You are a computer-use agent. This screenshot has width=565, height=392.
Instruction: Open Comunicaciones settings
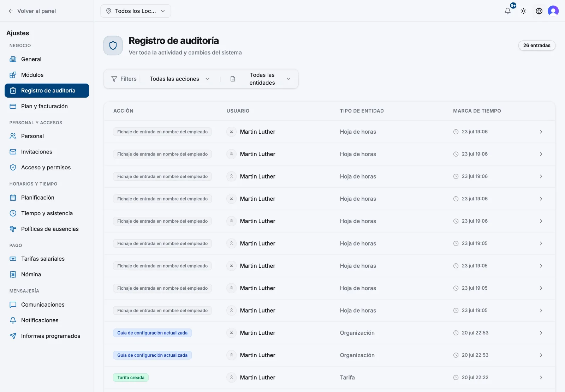pos(47,304)
